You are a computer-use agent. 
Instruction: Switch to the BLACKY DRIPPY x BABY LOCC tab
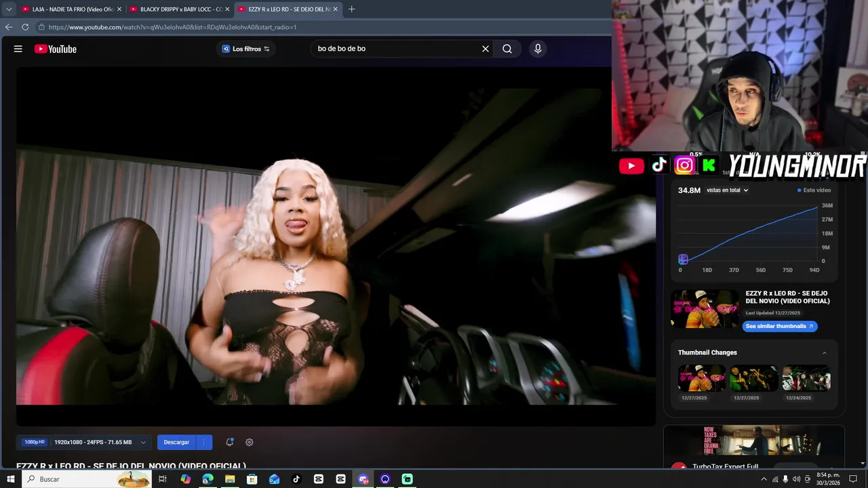tap(179, 9)
